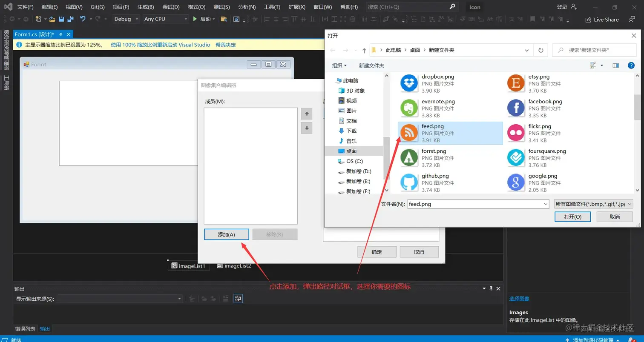The image size is (644, 342).
Task: Select the flickr.png file icon
Action: point(516,133)
